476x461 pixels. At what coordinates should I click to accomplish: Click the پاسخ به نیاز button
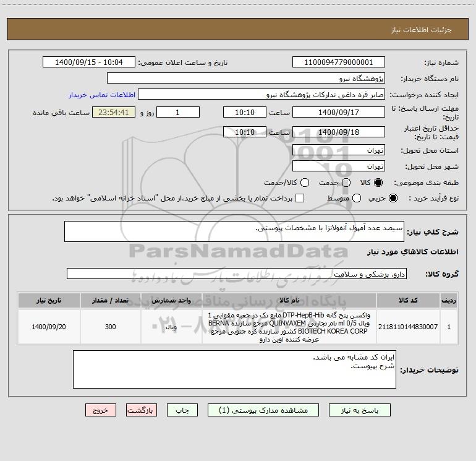coord(360,410)
